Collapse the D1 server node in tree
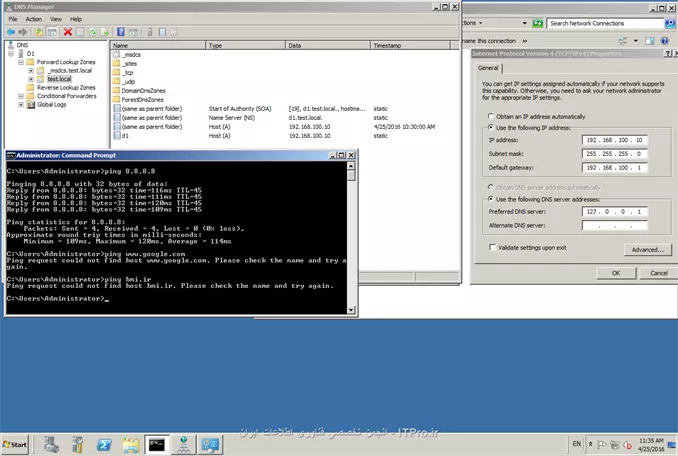Image resolution: width=678 pixels, height=456 pixels. point(11,54)
